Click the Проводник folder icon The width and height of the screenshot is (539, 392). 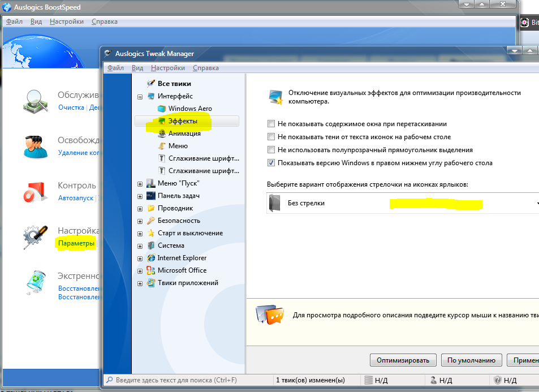click(x=151, y=208)
